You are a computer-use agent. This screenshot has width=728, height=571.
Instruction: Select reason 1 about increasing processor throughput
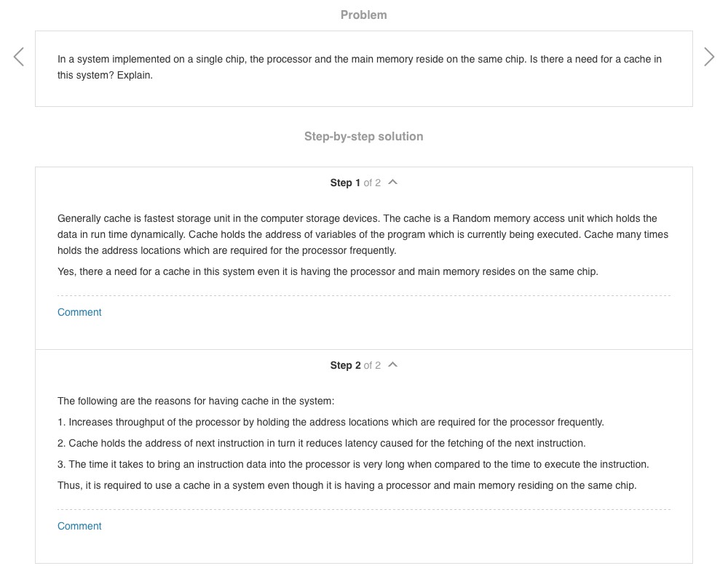[331, 422]
